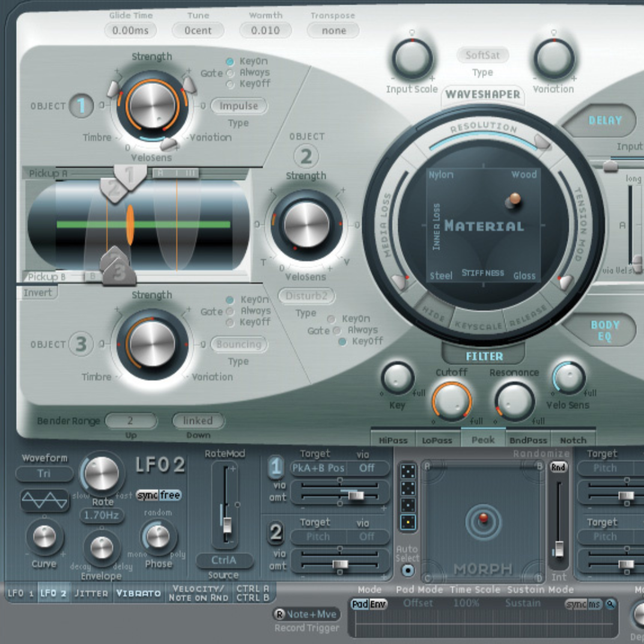Toggle the Object 1 on/off button
Screen dimensions: 644x644
[81, 106]
